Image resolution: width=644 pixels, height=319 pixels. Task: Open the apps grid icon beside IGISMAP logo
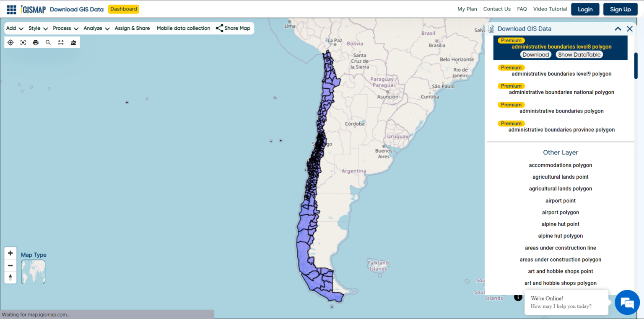(x=11, y=9)
